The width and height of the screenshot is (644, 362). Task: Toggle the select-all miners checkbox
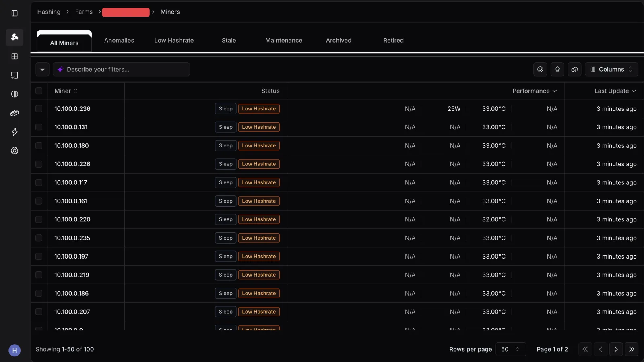(39, 91)
